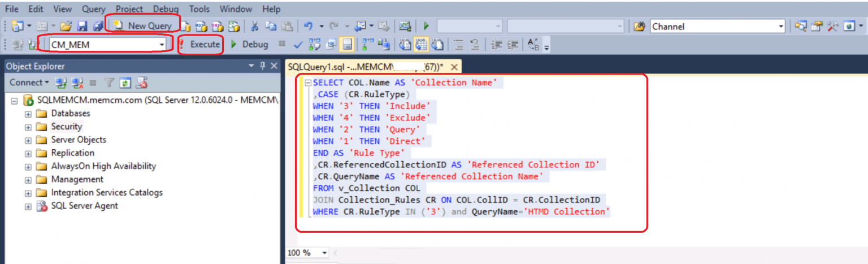The image size is (868, 264).
Task: Start debugging with the Debug button
Action: (249, 45)
